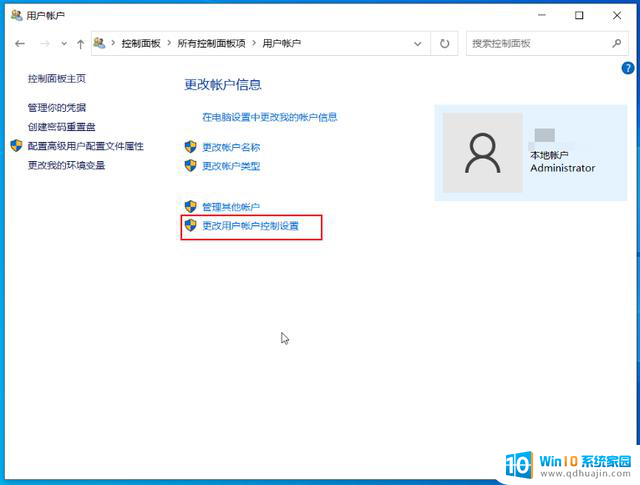Click the Administrator account text
The width and height of the screenshot is (640, 485).
[x=562, y=168]
